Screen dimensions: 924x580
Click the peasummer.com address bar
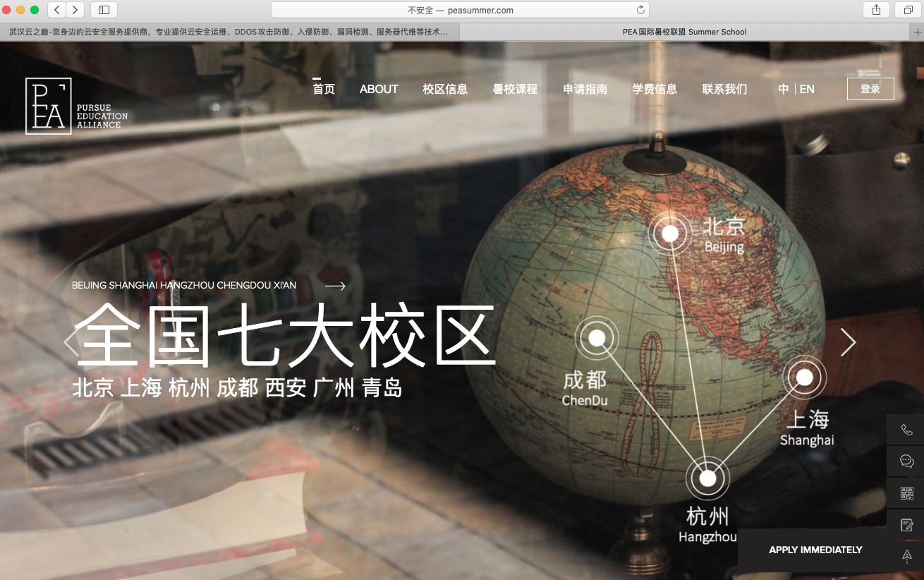click(x=460, y=10)
